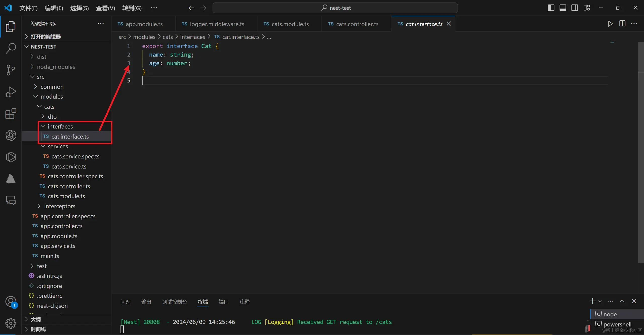Image resolution: width=644 pixels, height=335 pixels.
Task: Toggle bottom panel layout icon
Action: coord(563,8)
